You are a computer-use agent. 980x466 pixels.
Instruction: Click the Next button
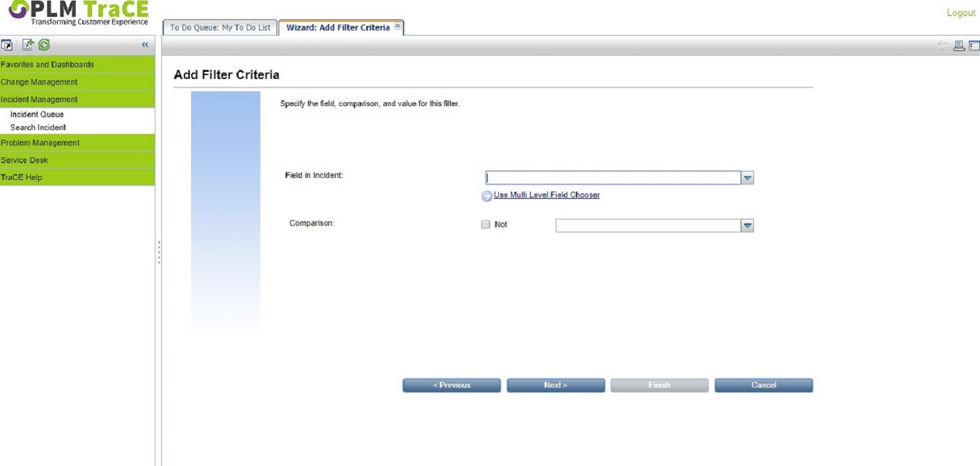556,385
